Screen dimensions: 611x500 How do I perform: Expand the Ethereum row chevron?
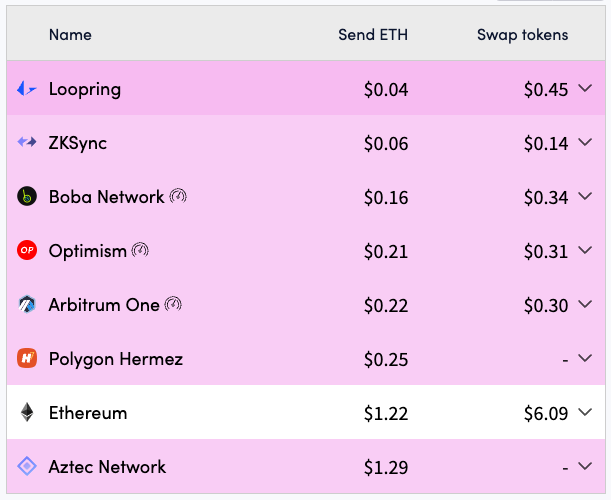[586, 413]
